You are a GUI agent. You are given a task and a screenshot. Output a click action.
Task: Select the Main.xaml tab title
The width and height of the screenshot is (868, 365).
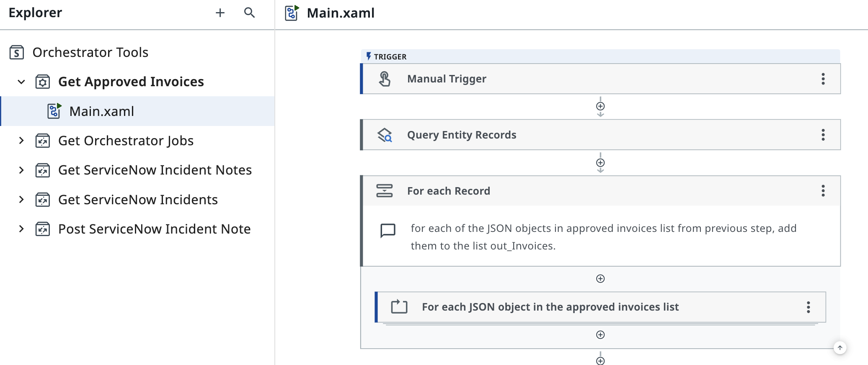(x=341, y=13)
